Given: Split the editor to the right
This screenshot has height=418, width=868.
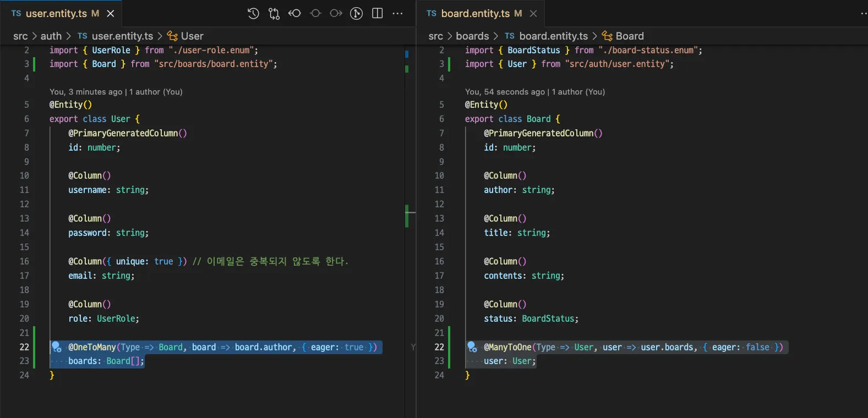Looking at the screenshot, I should tap(378, 13).
